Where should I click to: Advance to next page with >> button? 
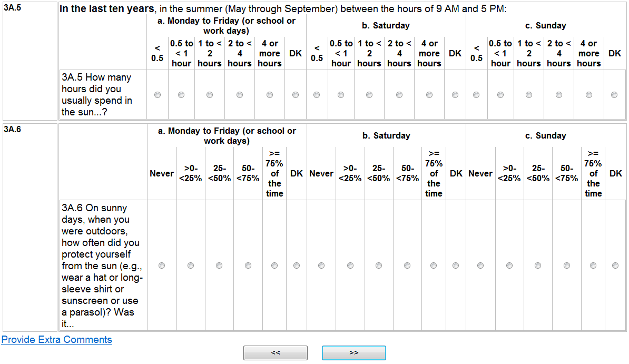[354, 353]
